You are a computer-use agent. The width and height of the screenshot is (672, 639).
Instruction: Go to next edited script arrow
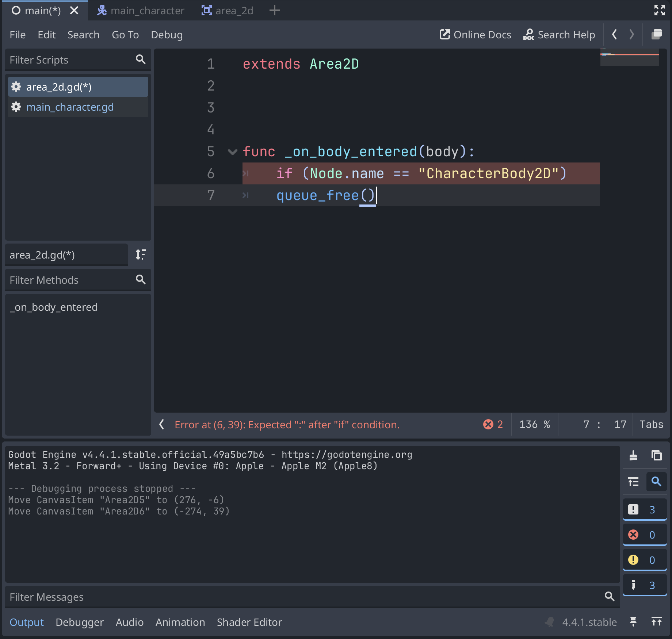tap(631, 35)
